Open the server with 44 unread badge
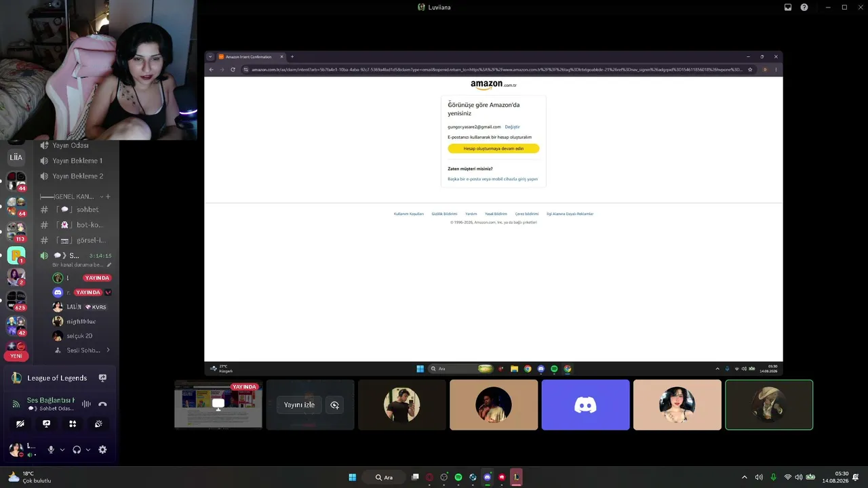This screenshot has height=488, width=868. pos(16,181)
